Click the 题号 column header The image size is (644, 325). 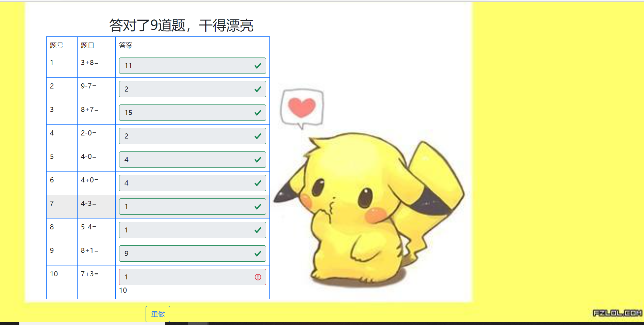click(x=56, y=45)
